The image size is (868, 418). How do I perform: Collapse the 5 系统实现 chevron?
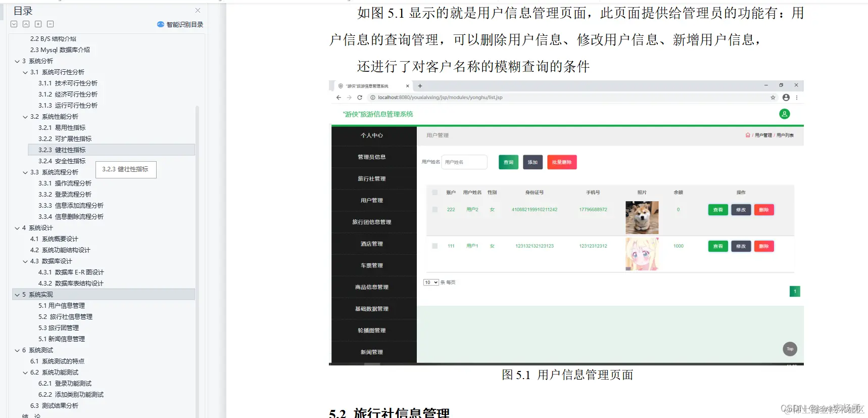tap(17, 295)
